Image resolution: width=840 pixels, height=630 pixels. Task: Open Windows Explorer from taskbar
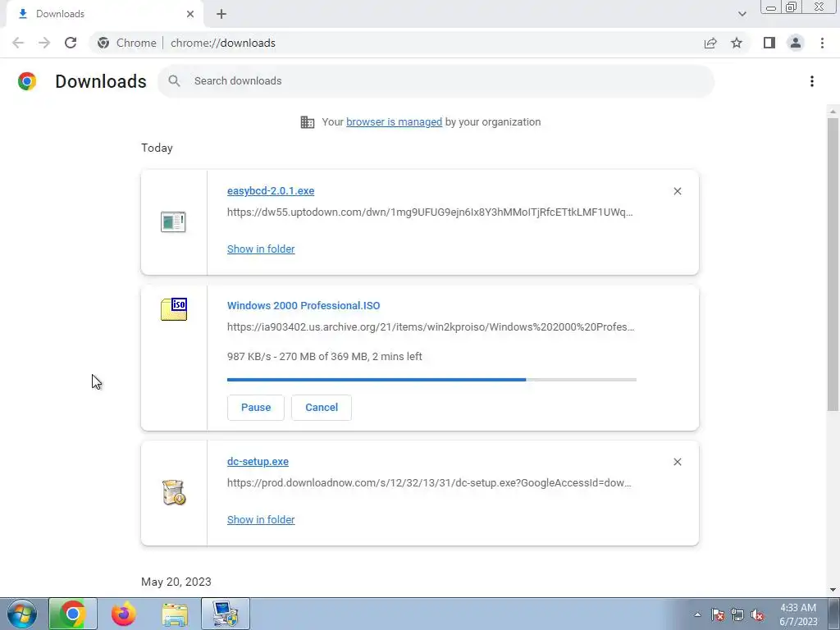[x=175, y=614]
